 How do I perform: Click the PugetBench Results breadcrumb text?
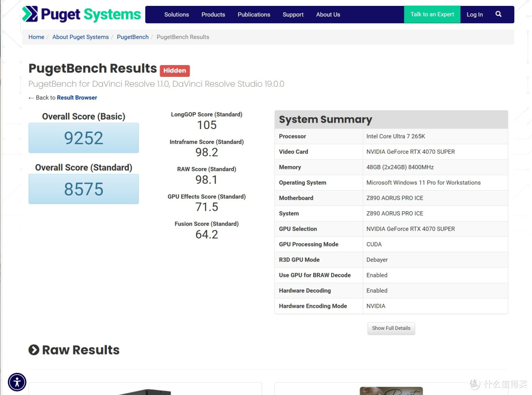tap(183, 37)
